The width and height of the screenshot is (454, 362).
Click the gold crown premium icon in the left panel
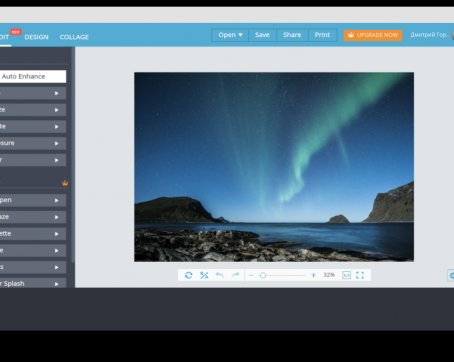65,183
